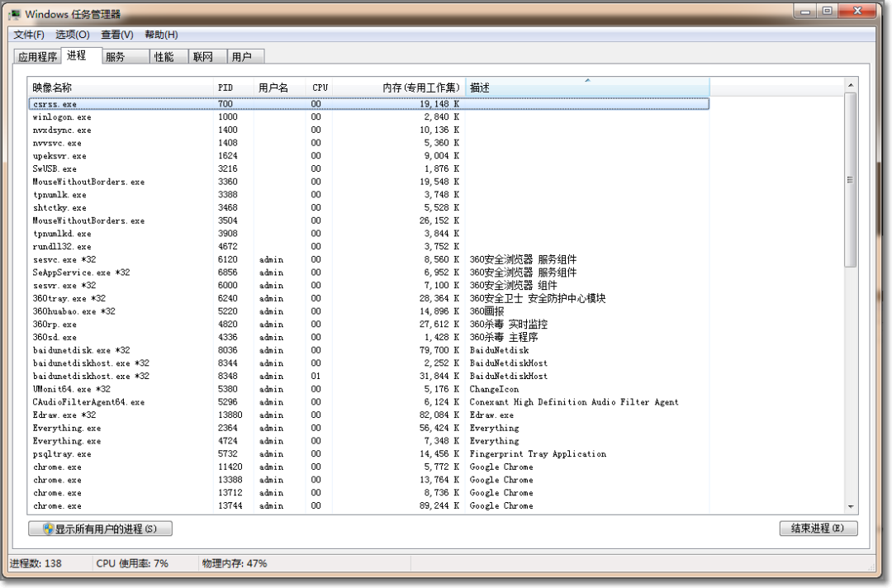Select the 进程 tab
The height and width of the screenshot is (588, 892).
81,55
